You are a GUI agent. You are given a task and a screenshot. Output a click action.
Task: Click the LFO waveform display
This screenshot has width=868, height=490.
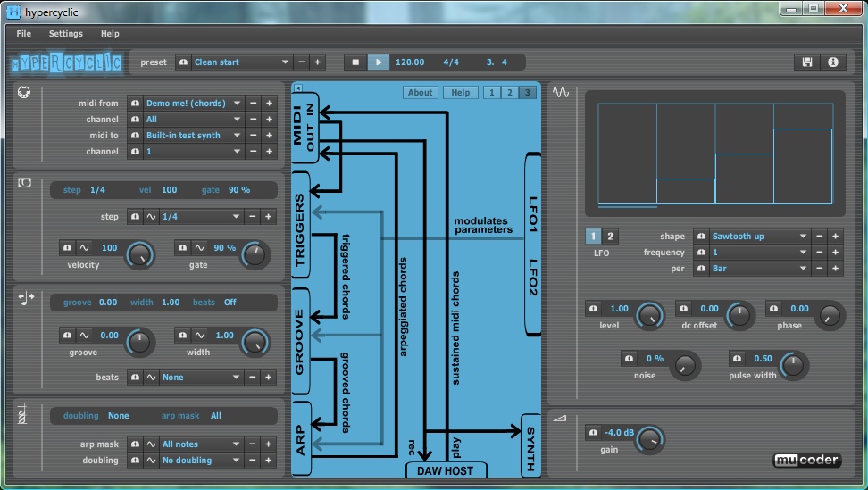pyautogui.click(x=715, y=154)
